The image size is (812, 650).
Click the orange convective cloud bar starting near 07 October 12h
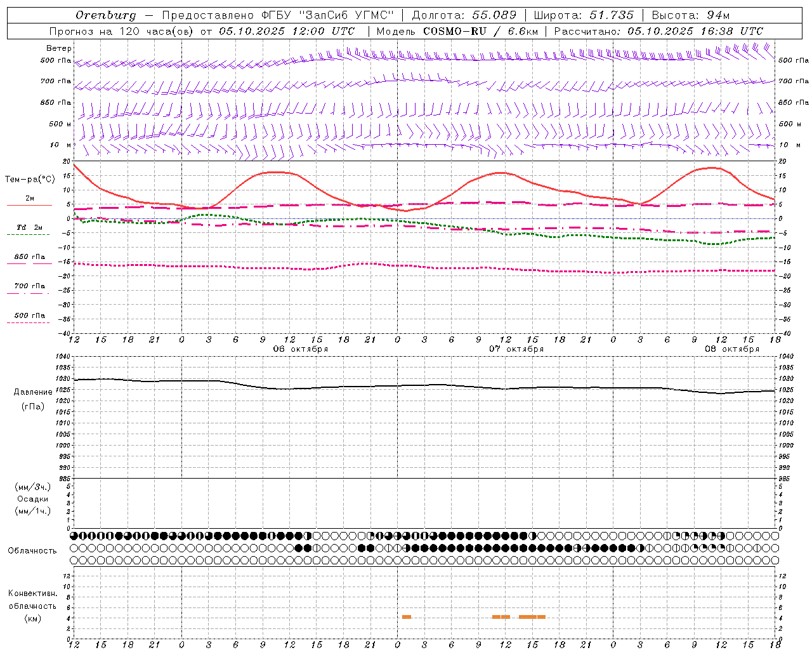click(501, 617)
